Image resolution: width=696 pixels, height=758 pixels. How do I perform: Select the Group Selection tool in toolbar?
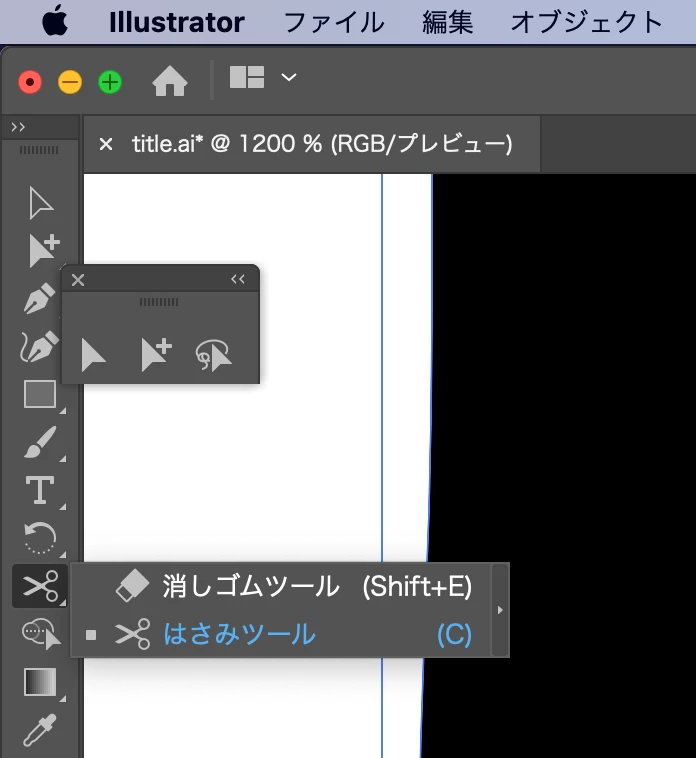(x=43, y=250)
